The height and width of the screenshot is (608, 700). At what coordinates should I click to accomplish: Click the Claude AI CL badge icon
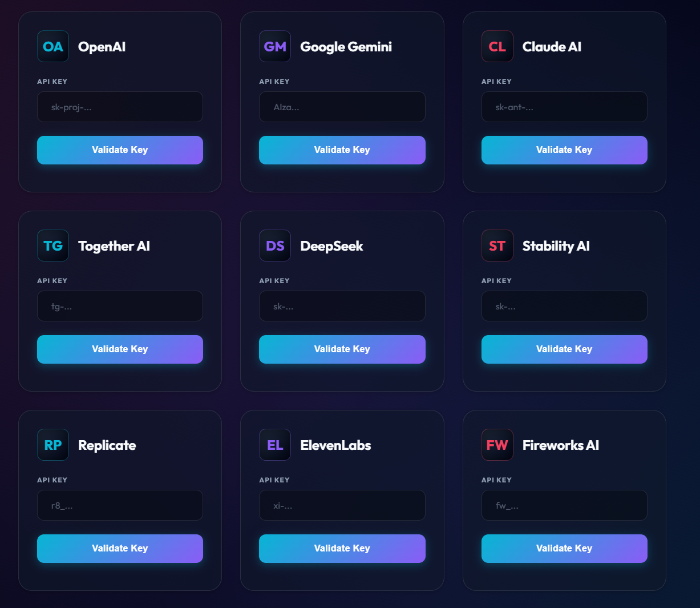click(497, 46)
